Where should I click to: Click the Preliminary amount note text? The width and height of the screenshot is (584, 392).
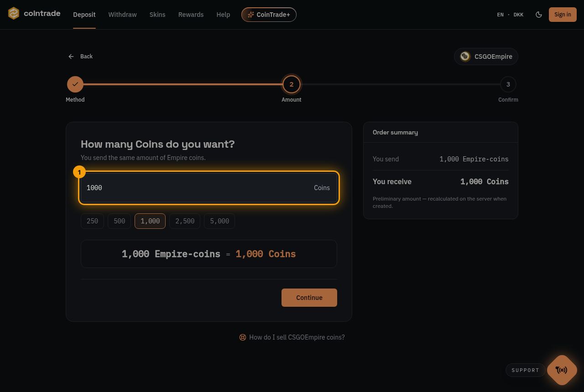click(440, 202)
